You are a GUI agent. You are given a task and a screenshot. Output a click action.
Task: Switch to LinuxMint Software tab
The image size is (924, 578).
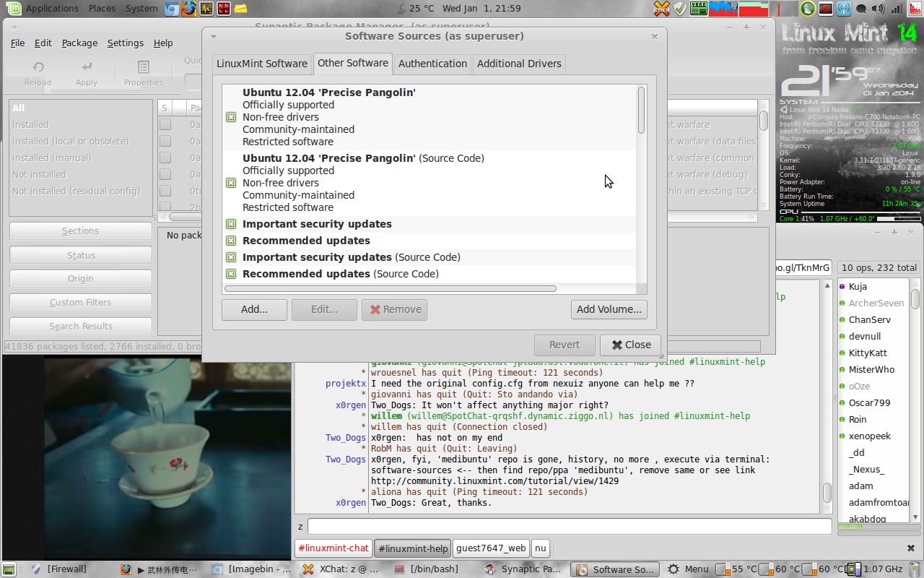point(262,64)
